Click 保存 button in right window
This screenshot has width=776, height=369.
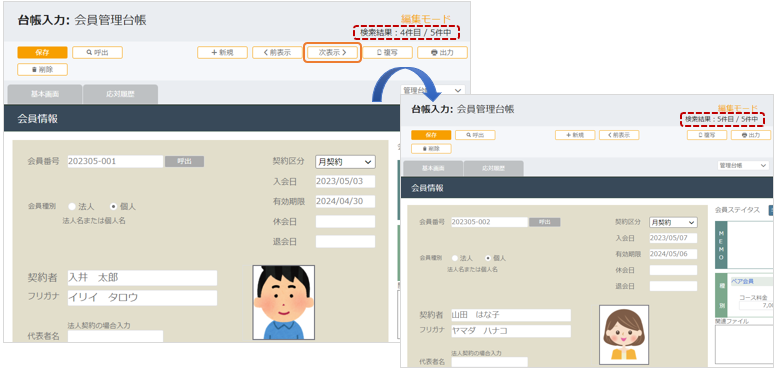(x=431, y=135)
